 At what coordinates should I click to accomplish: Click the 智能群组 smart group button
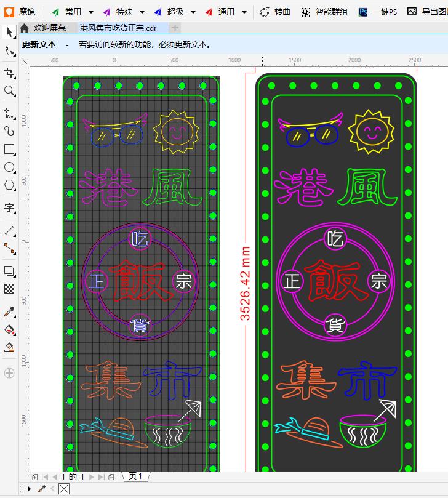[x=324, y=12]
